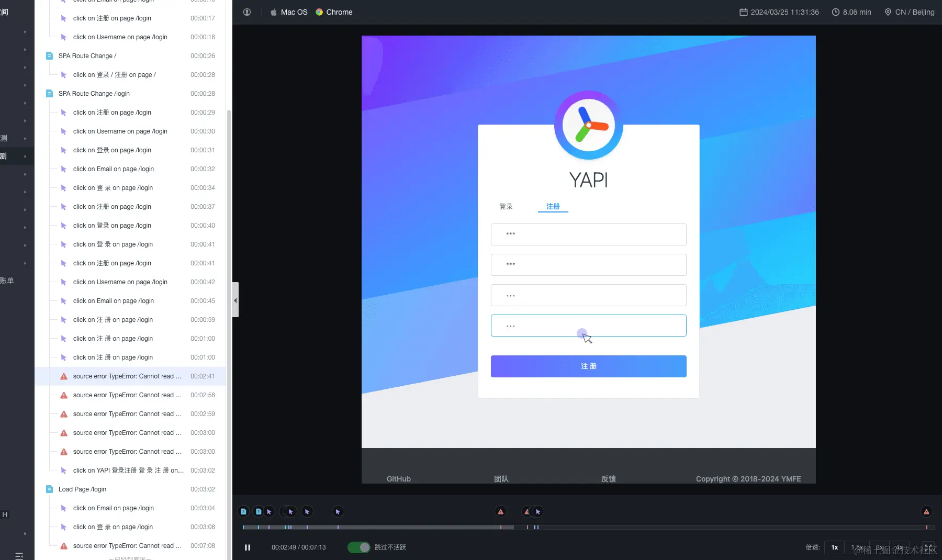Click the isolated cursor marker near 00:01:00
The width and height of the screenshot is (942, 560).
click(338, 511)
